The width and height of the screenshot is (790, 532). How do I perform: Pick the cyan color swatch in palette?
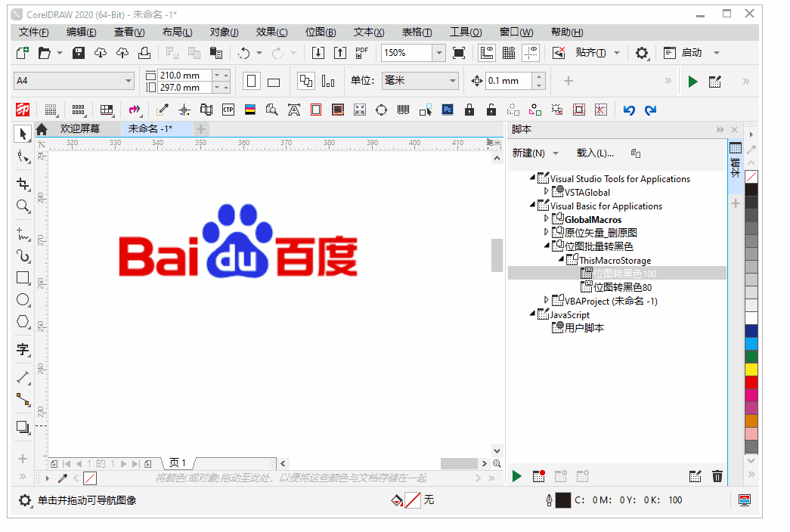tap(751, 344)
